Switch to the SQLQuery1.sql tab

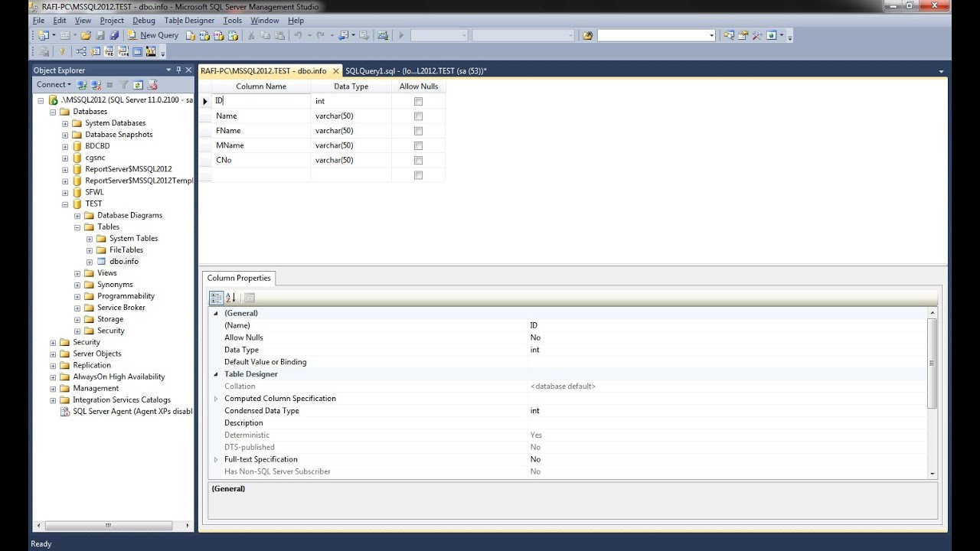pos(416,70)
